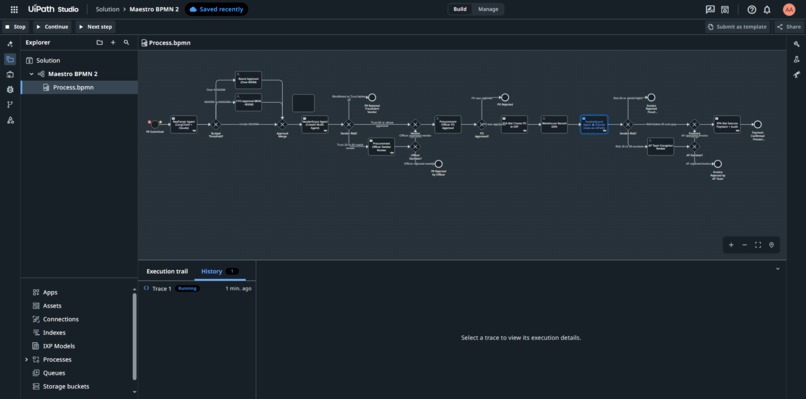Select Process.bpmn in the Explorer tree
806x399 pixels.
(x=80, y=87)
